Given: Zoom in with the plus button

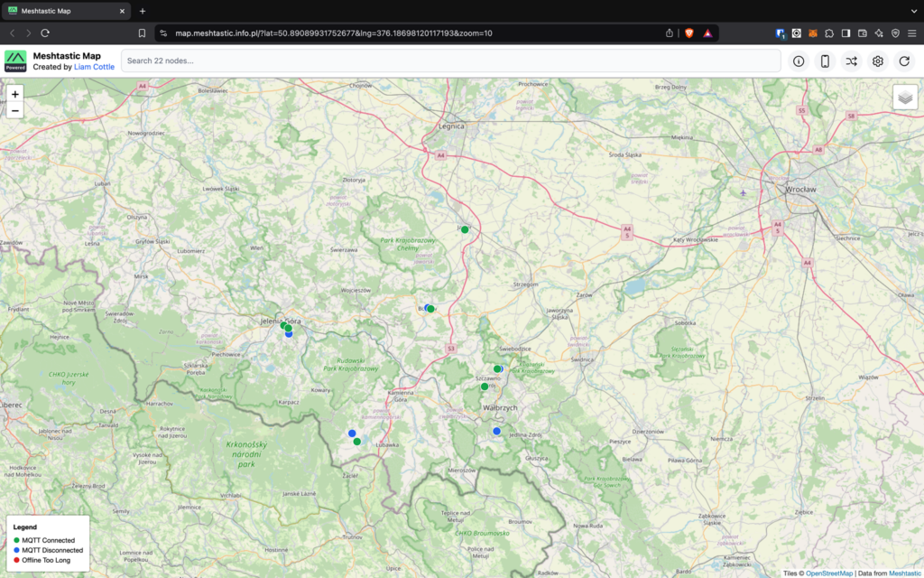Looking at the screenshot, I should tap(15, 94).
